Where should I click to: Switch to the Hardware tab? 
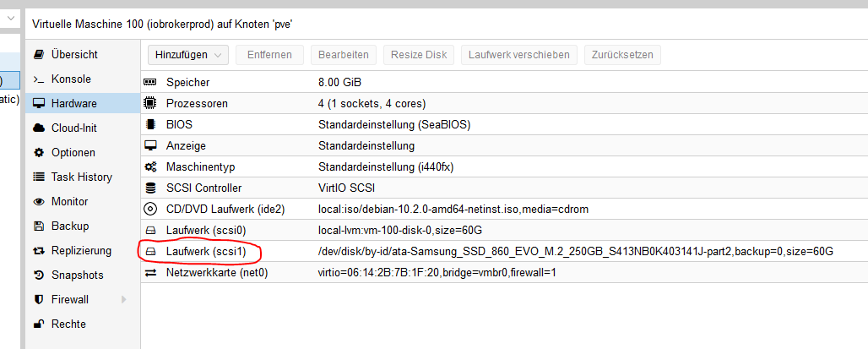(x=83, y=104)
